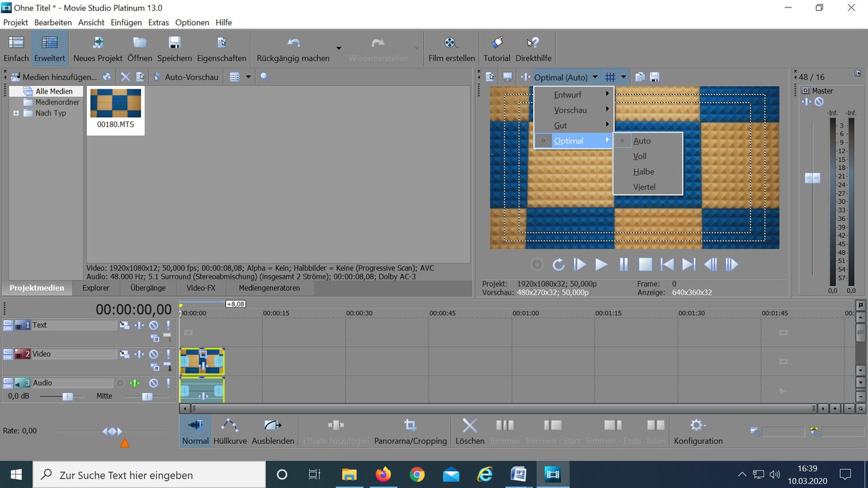Expand Entwurf quality submenu
868x488 pixels.
574,95
